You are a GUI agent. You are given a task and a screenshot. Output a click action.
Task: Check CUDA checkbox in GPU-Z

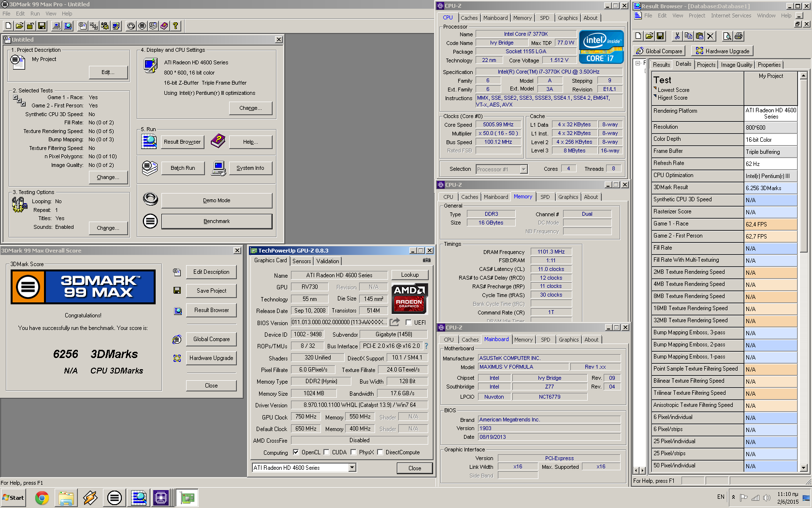326,452
